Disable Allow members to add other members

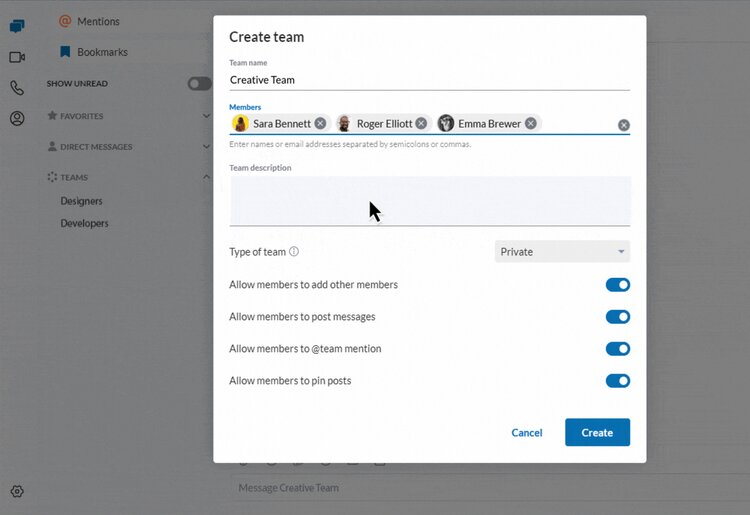coord(617,285)
